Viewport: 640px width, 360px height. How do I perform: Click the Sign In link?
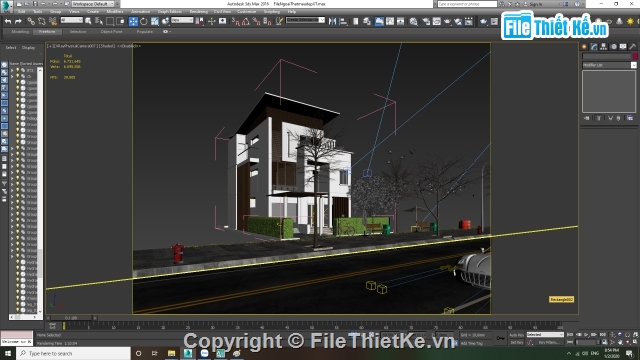[536, 4]
